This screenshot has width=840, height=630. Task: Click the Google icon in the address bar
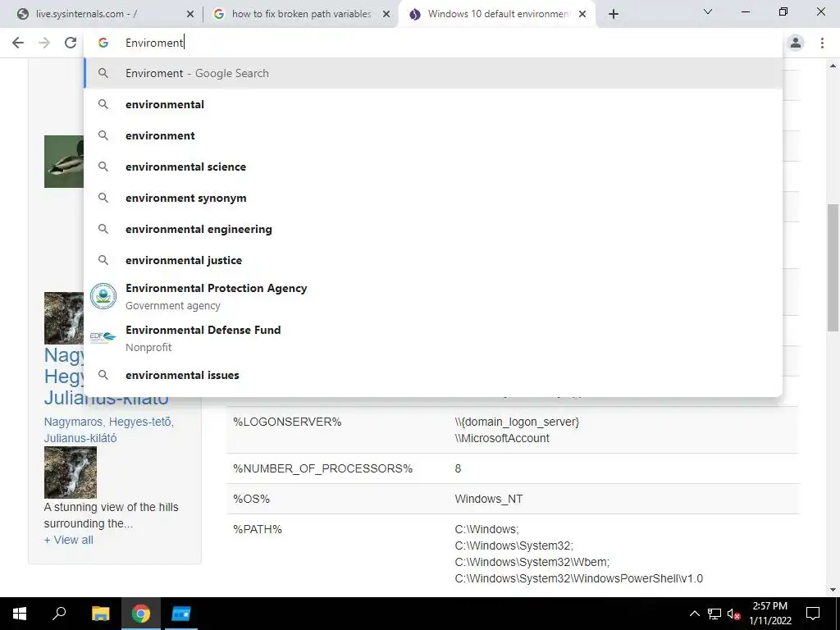pos(103,43)
